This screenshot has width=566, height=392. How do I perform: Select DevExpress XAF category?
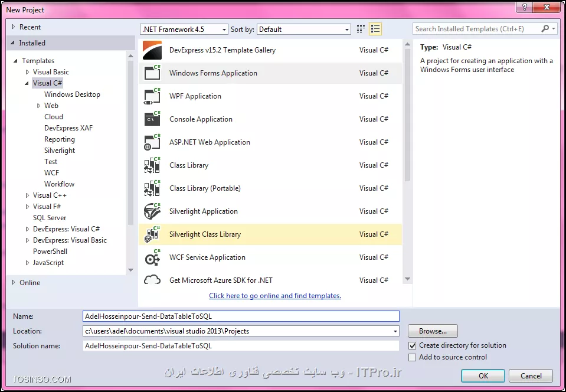click(x=68, y=128)
